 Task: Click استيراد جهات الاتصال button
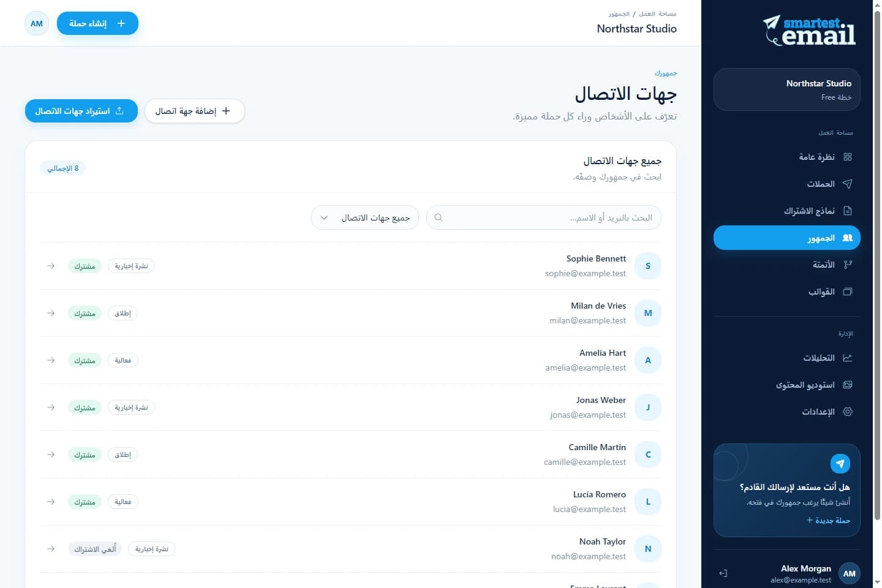pyautogui.click(x=81, y=111)
